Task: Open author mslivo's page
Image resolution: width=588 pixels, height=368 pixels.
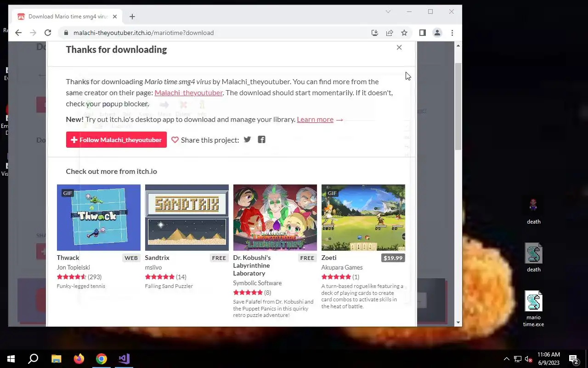Action: coord(153,267)
